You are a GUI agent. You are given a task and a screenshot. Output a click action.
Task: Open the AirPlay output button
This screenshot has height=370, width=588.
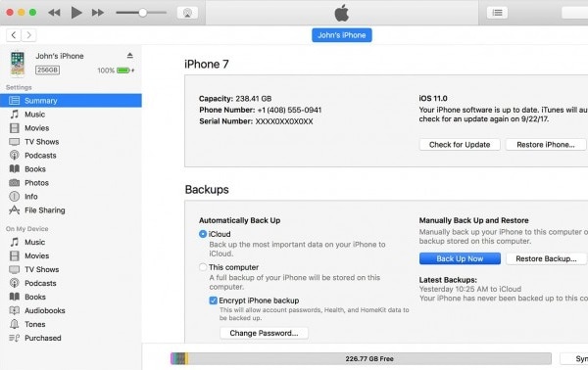click(187, 13)
